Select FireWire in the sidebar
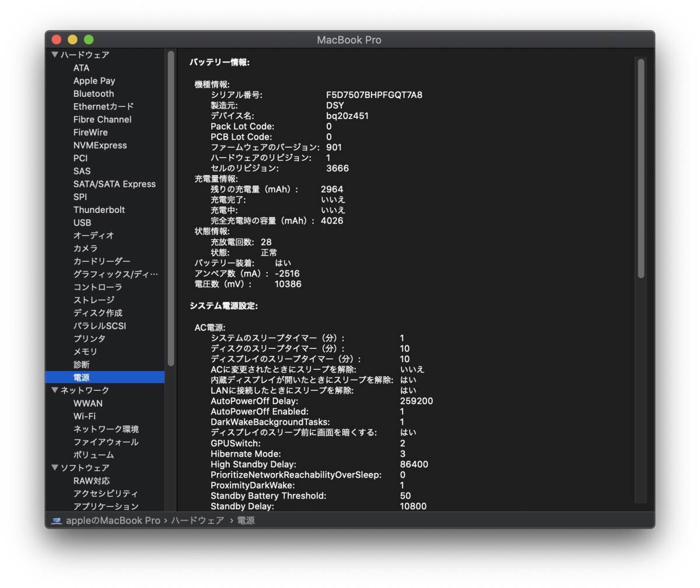The height and width of the screenshot is (588, 700). point(90,132)
